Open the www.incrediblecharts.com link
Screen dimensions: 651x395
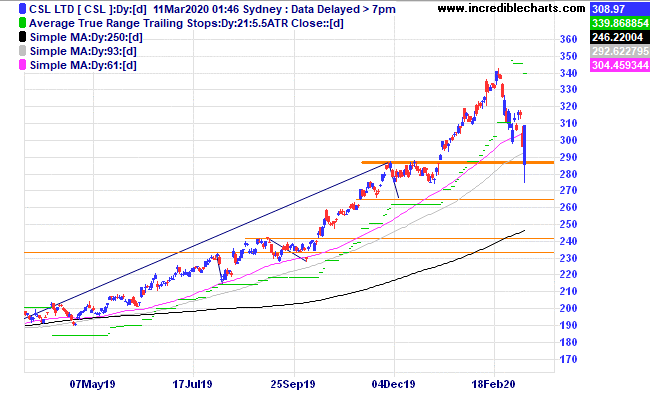(x=512, y=8)
